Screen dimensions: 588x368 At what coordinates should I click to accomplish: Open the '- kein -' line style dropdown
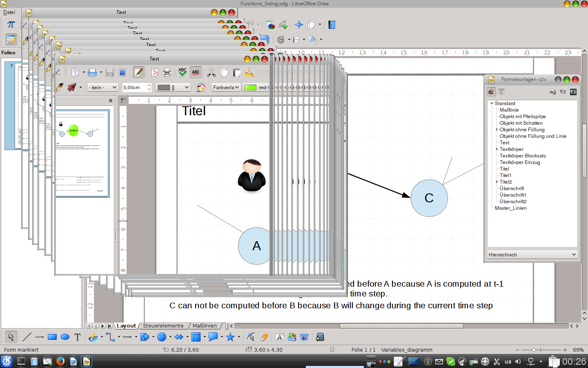click(x=102, y=88)
